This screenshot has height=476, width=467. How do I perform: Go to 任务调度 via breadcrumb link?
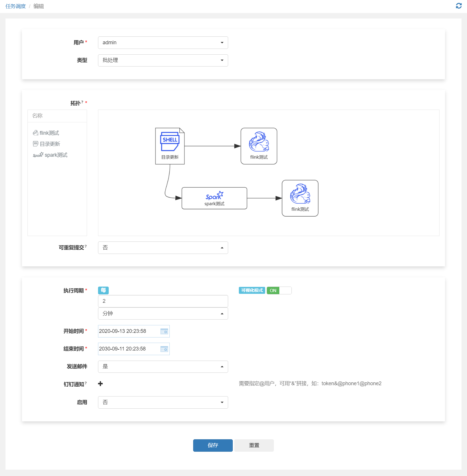(15, 6)
